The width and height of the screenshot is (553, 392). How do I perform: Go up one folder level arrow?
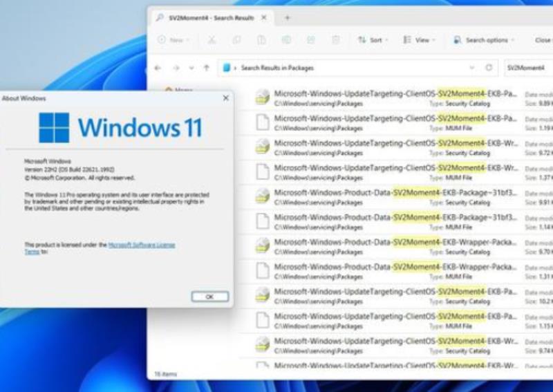(207, 68)
